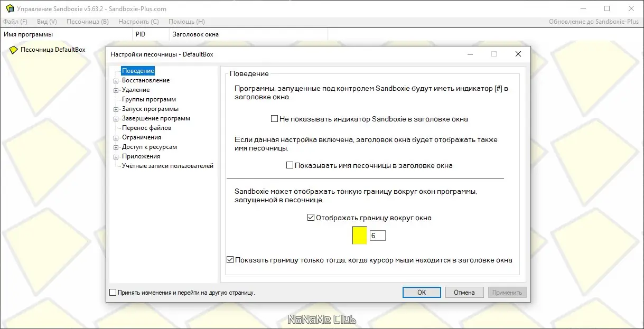The width and height of the screenshot is (644, 329).
Task: Expand the Удаление tree node
Action: (x=116, y=90)
